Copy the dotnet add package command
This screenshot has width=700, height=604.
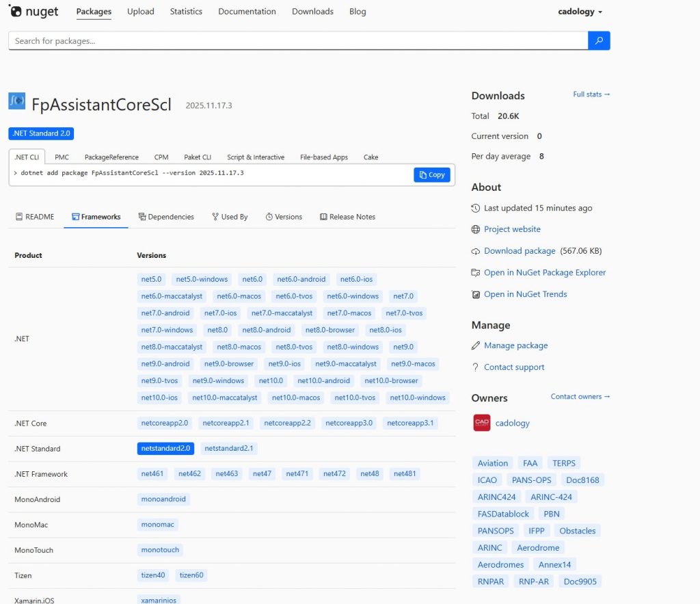click(432, 175)
